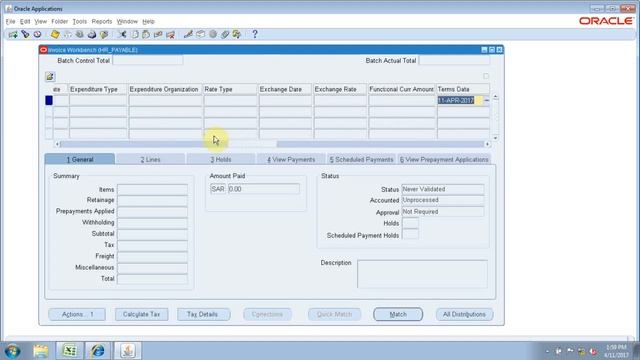
Task: Tick the checkbox below Batch Actual Total
Action: [x=486, y=76]
